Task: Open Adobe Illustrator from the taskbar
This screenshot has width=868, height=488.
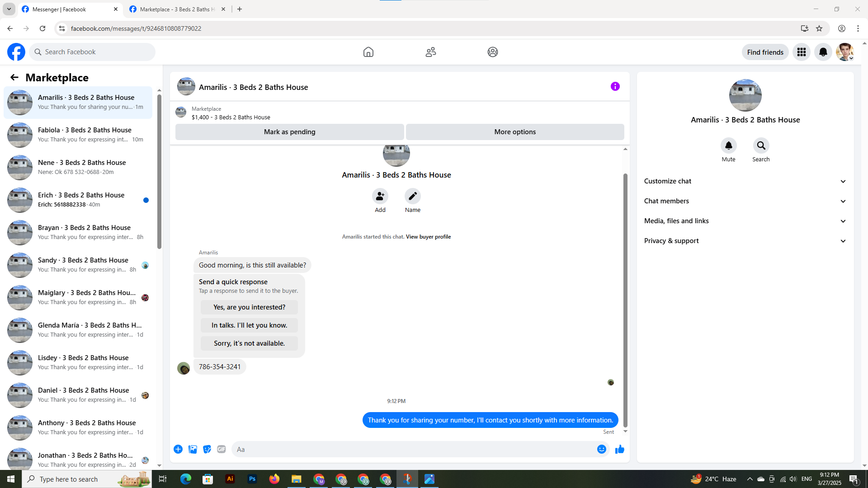Action: click(x=230, y=479)
